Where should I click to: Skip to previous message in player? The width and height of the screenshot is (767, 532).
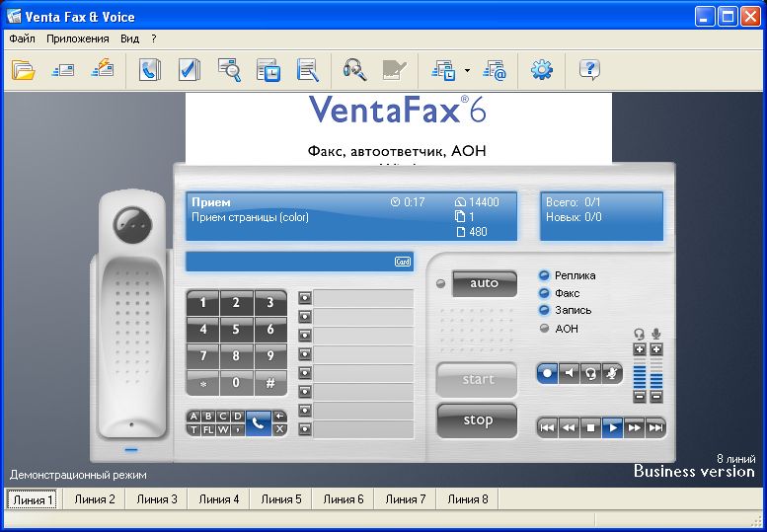point(548,427)
